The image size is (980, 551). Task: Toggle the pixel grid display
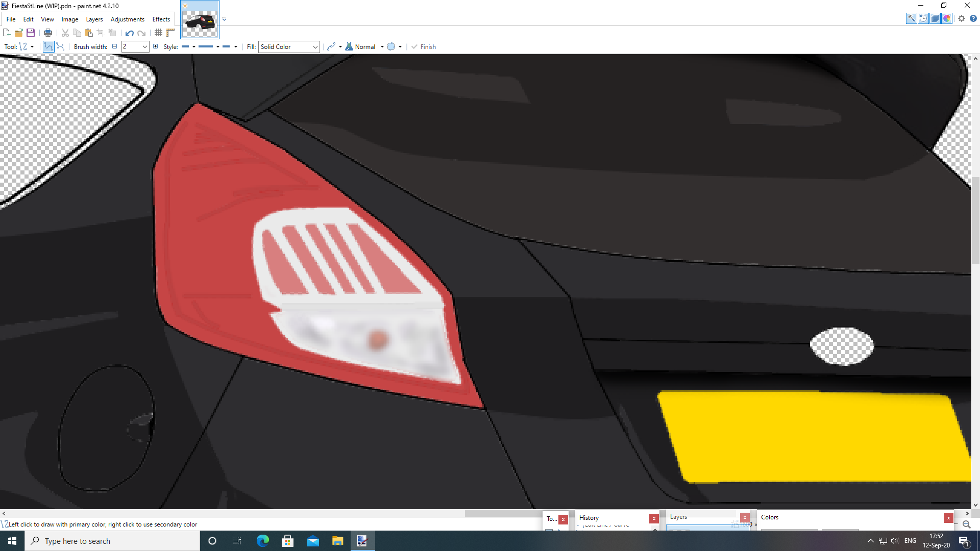coord(159,33)
